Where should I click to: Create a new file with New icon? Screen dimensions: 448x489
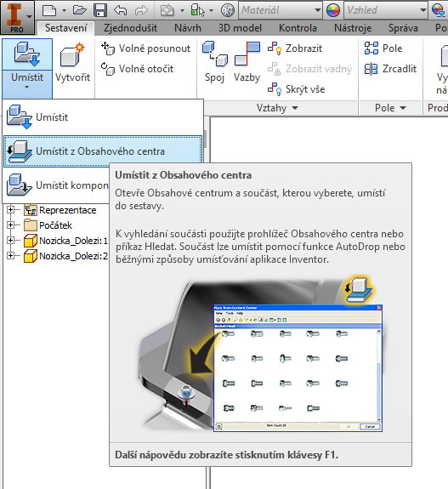tap(49, 10)
